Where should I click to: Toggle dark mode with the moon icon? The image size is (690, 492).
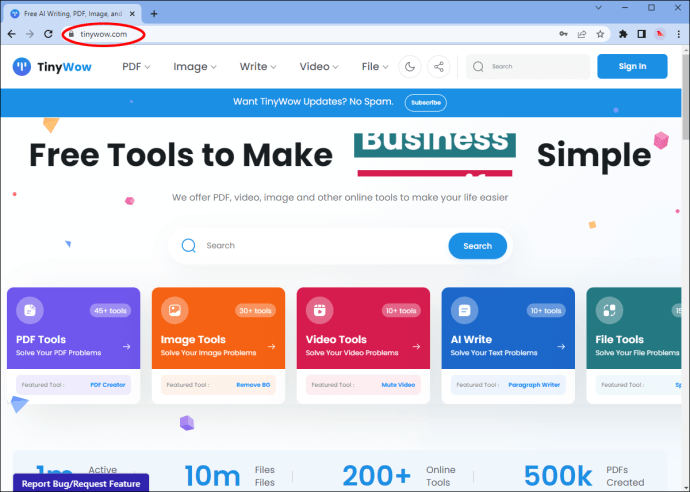pos(410,67)
